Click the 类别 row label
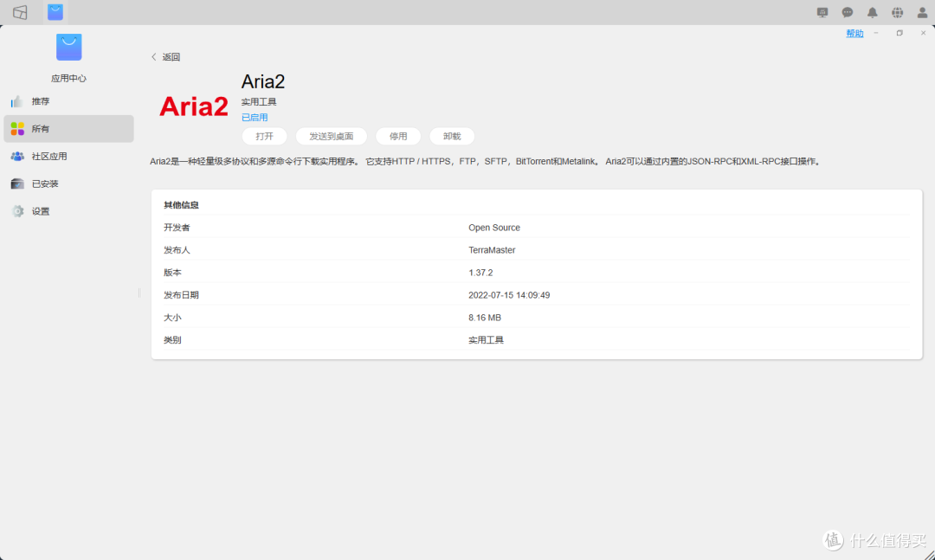Image resolution: width=935 pixels, height=560 pixels. [x=172, y=340]
